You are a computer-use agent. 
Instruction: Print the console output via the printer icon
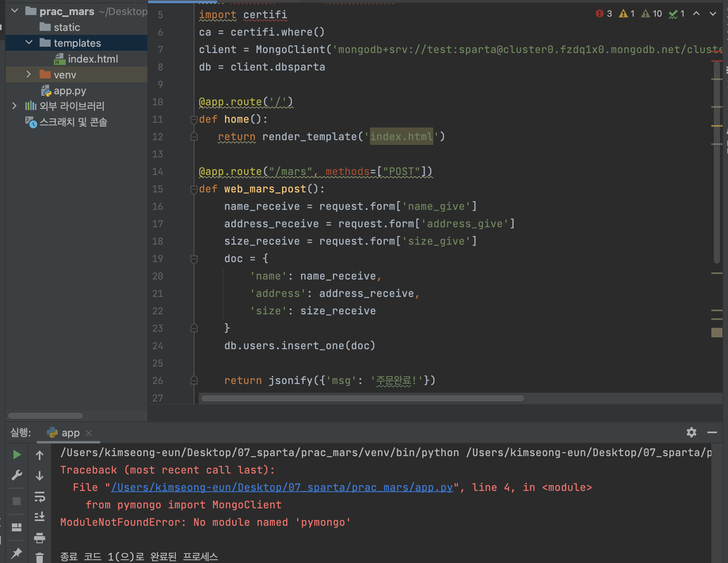click(40, 538)
